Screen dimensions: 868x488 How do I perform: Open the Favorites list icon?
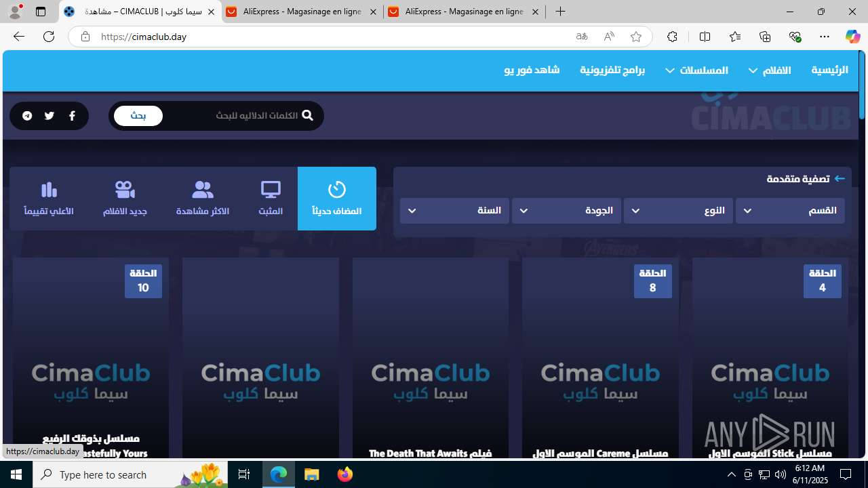pyautogui.click(x=735, y=37)
